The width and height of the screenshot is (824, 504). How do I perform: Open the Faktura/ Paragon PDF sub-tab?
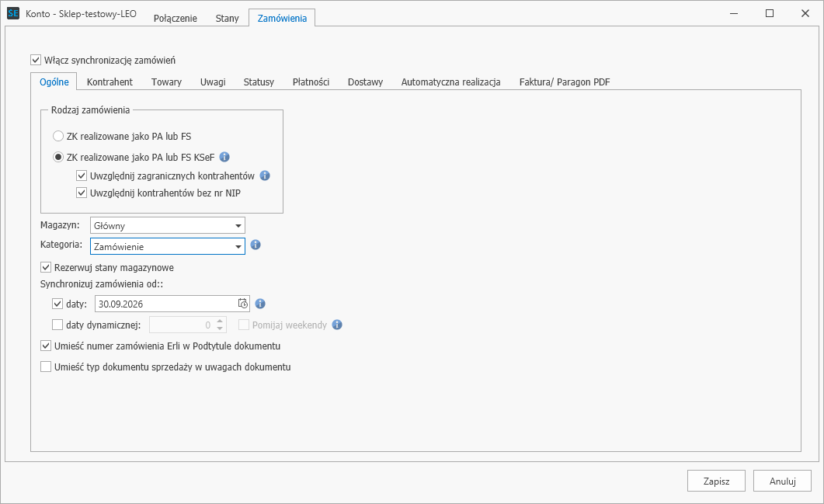coord(565,82)
